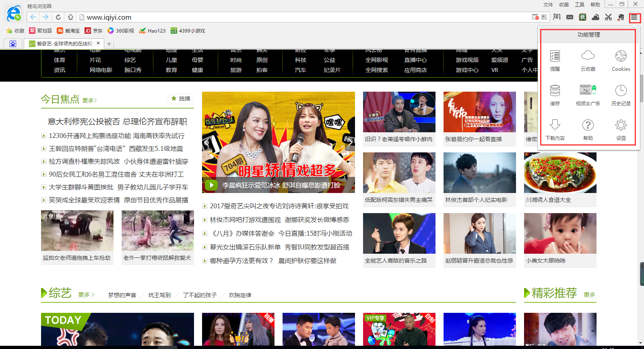
Task: Open 设置 gear settings
Action: click(x=621, y=125)
